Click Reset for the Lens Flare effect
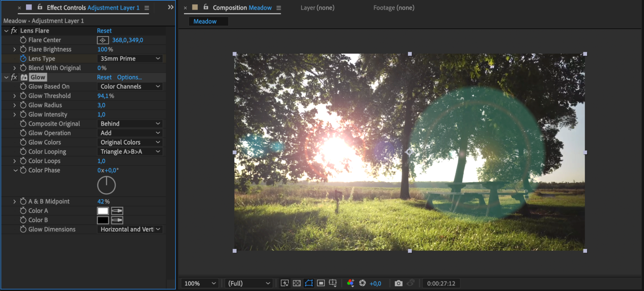 (x=104, y=31)
